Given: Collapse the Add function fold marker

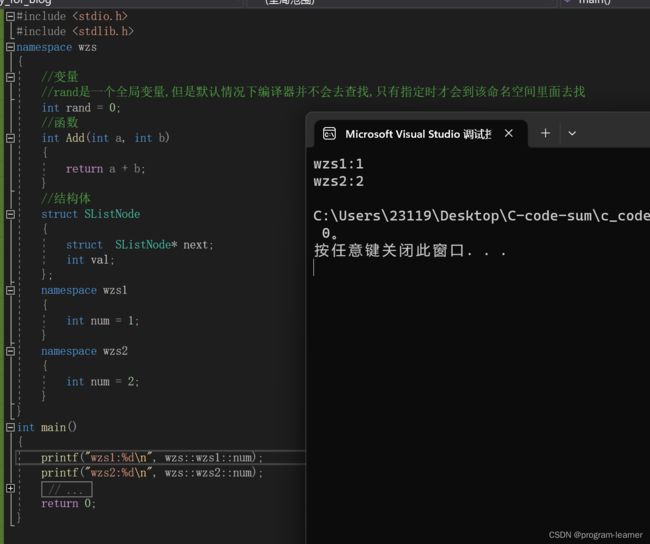Looking at the screenshot, I should click(10, 138).
